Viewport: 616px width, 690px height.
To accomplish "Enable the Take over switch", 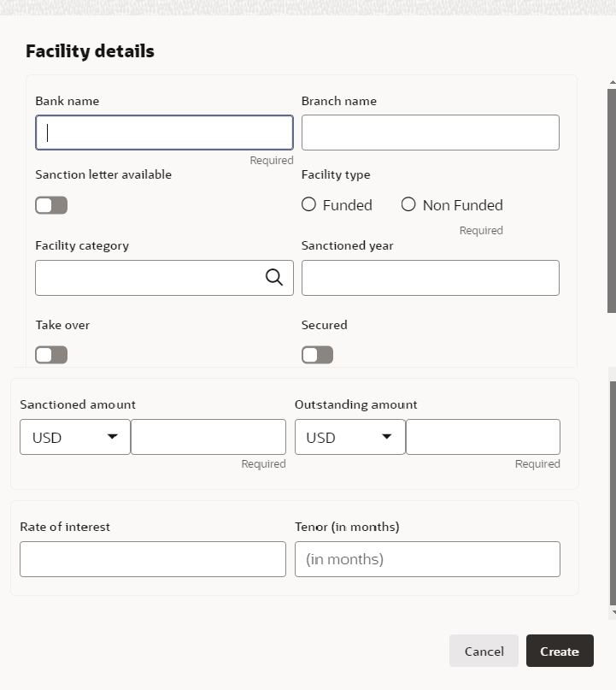I will click(x=51, y=355).
